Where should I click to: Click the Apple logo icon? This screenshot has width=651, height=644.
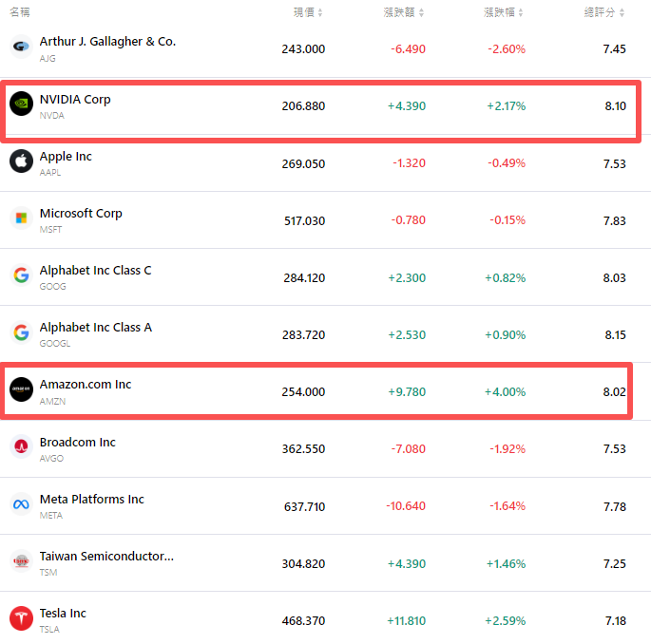click(x=21, y=161)
